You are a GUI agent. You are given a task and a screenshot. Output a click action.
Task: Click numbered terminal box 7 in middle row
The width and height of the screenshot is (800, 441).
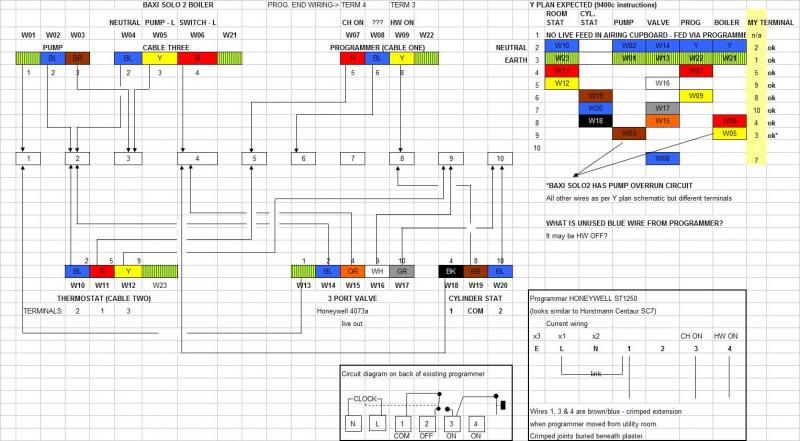coord(348,158)
